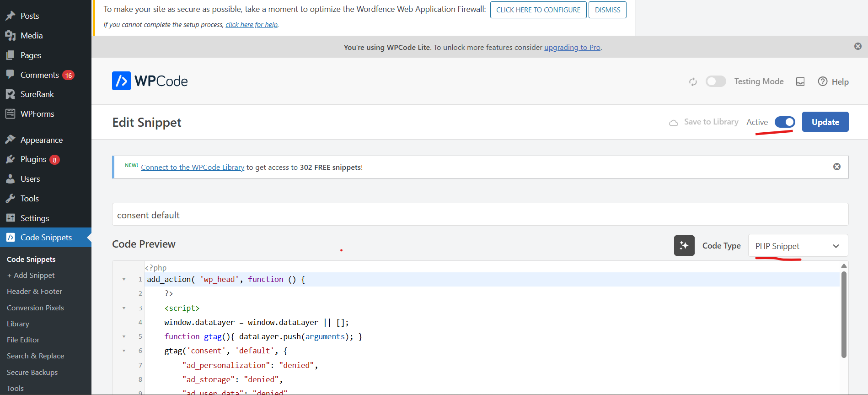
Task: Click the WPForms icon in sidebar
Action: pyautogui.click(x=11, y=114)
